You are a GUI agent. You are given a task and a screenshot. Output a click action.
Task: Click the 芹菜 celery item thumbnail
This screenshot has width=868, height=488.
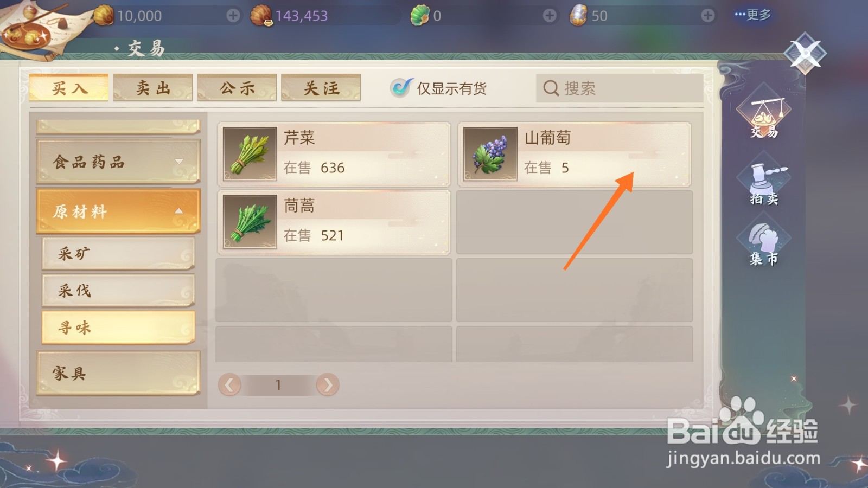[250, 154]
